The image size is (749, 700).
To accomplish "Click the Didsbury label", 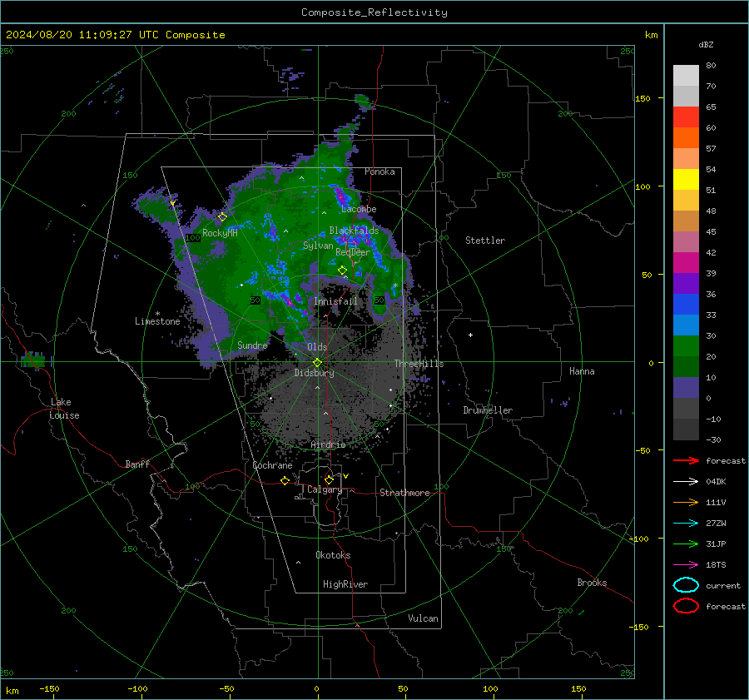I will 314,373.
